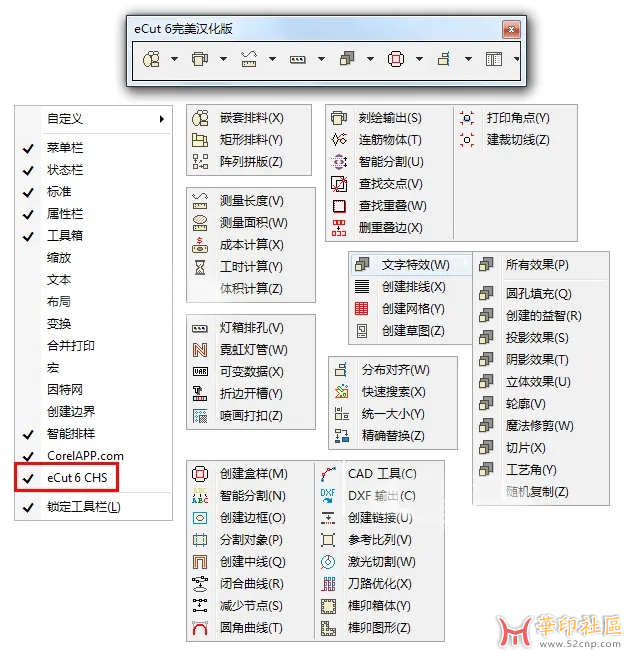Open dropdown arrow beside the plotter output icon

point(223,59)
